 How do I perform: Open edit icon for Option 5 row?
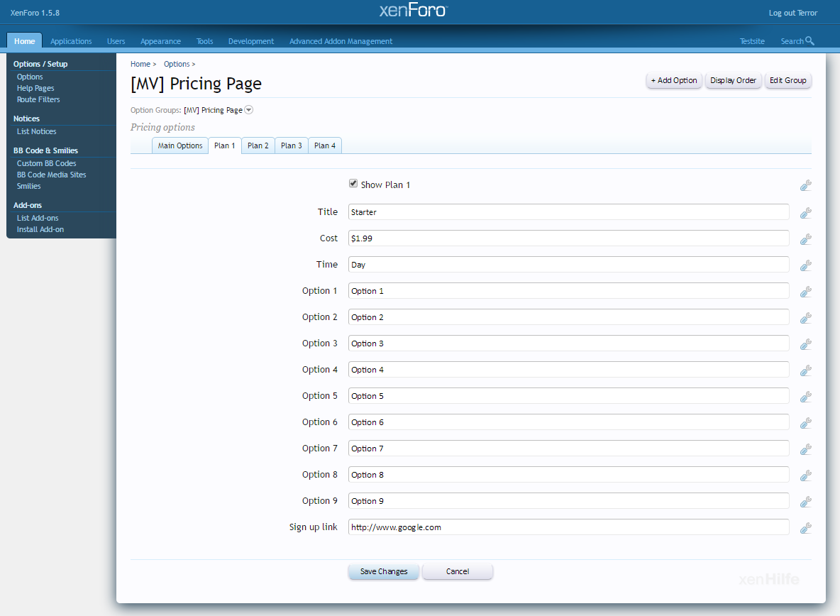click(x=805, y=397)
